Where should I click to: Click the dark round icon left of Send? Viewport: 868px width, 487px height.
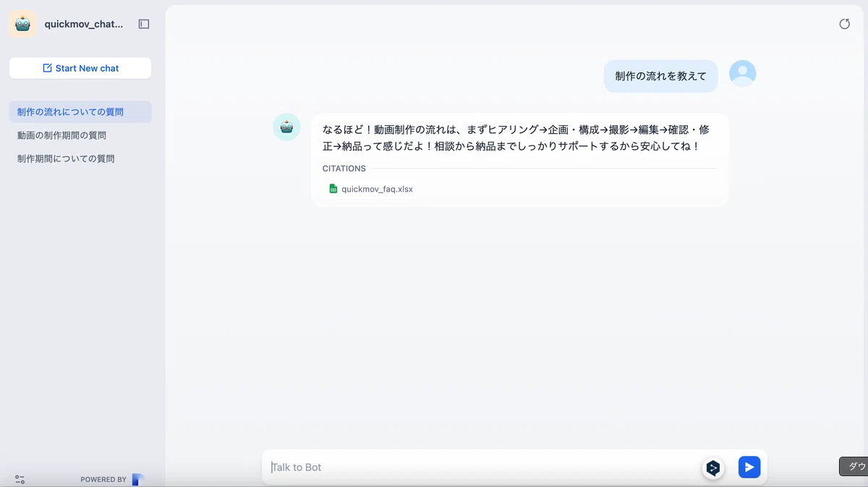point(713,468)
